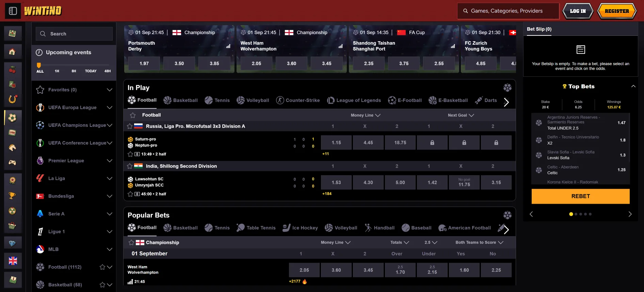Favorite the Basketball (58) category star
644x292 pixels.
[102, 285]
